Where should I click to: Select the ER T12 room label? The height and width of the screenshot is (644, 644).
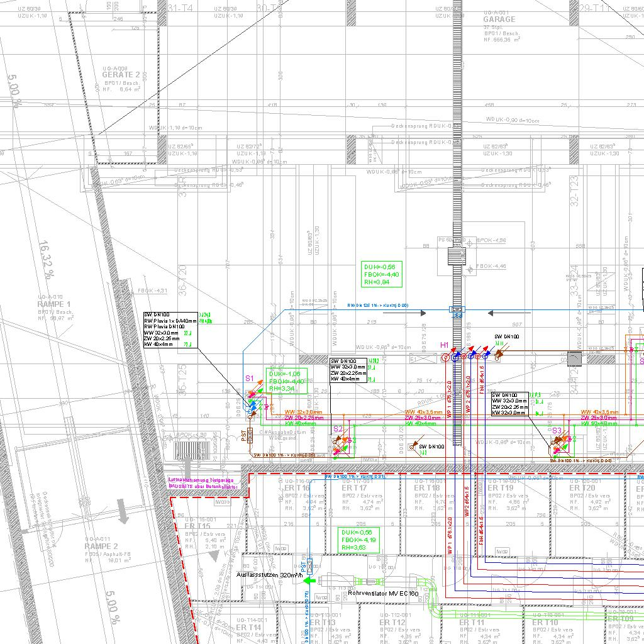pyautogui.click(x=392, y=623)
